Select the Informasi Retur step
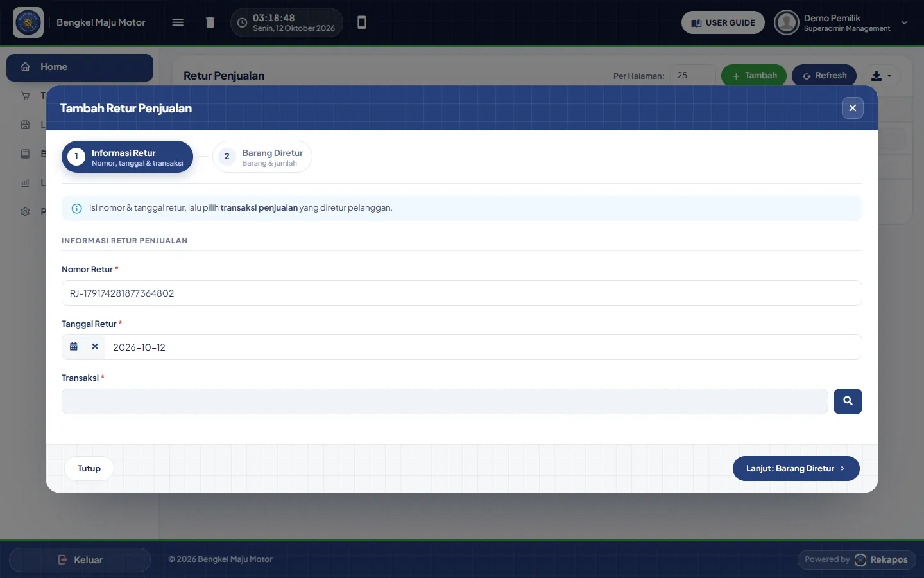924x578 pixels. click(x=127, y=157)
